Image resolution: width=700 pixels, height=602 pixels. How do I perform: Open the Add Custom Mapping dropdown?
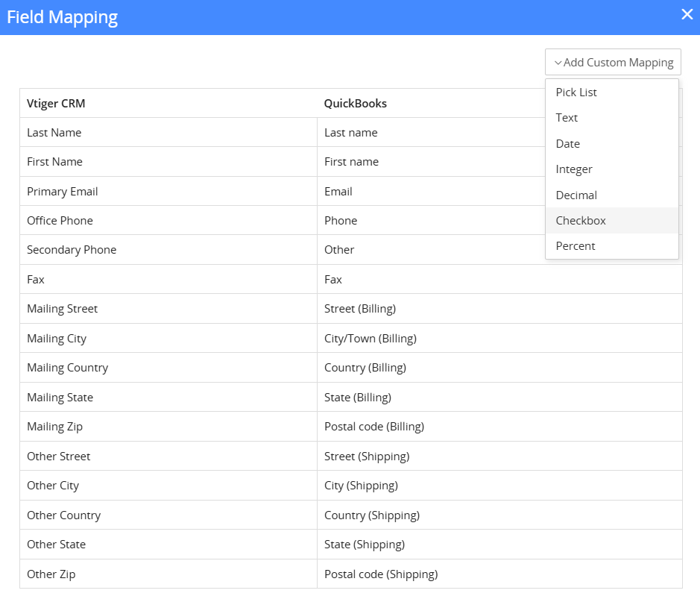pyautogui.click(x=613, y=62)
